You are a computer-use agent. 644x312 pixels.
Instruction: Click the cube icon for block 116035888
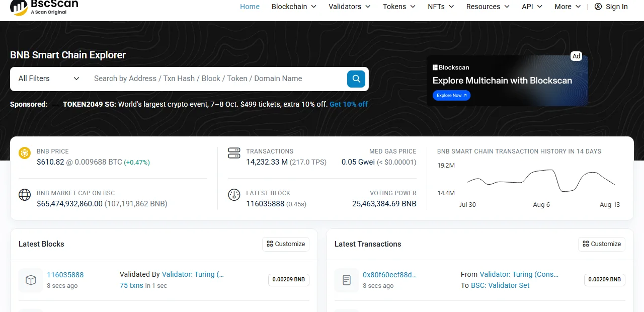pos(31,280)
